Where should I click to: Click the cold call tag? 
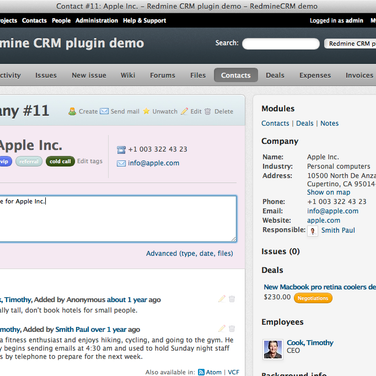click(x=60, y=161)
